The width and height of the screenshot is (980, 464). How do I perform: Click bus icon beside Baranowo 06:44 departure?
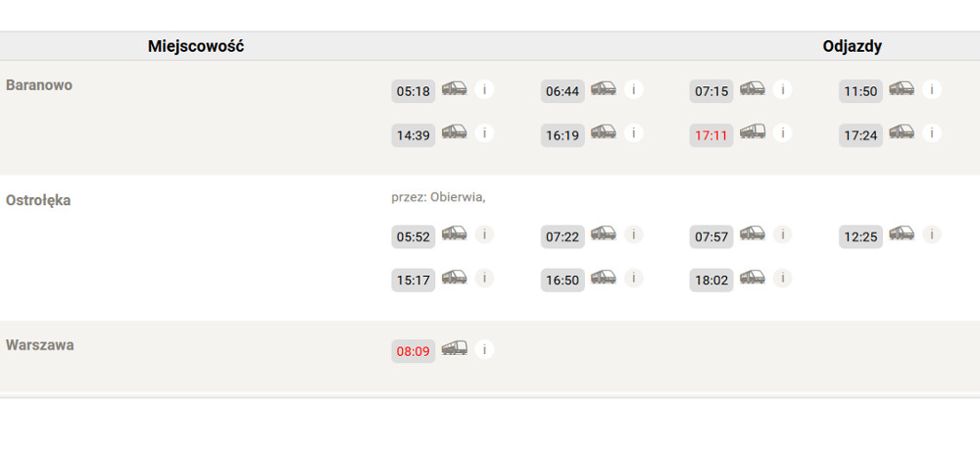604,89
